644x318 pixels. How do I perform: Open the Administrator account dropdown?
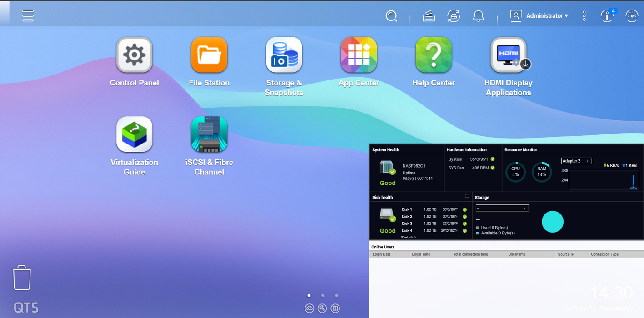[x=547, y=16]
